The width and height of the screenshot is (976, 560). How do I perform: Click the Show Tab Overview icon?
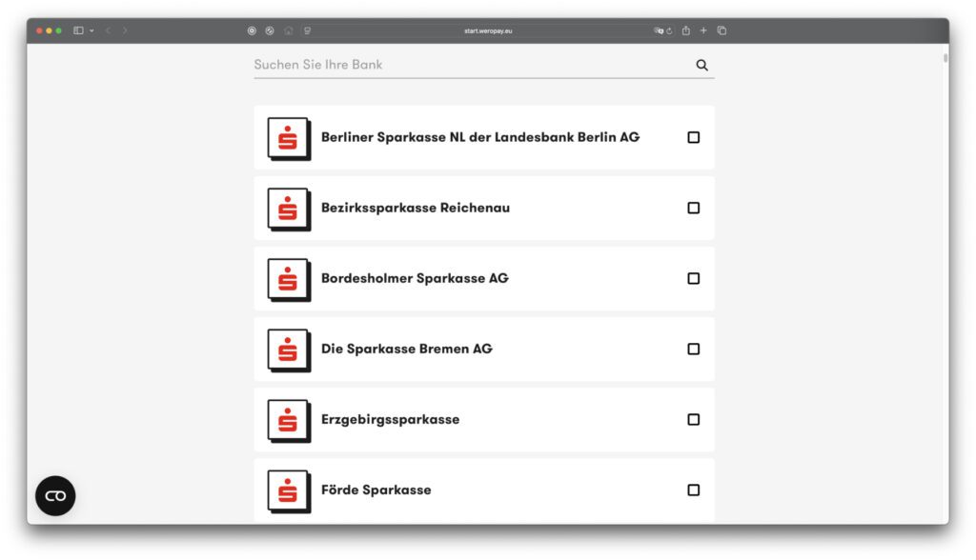722,30
